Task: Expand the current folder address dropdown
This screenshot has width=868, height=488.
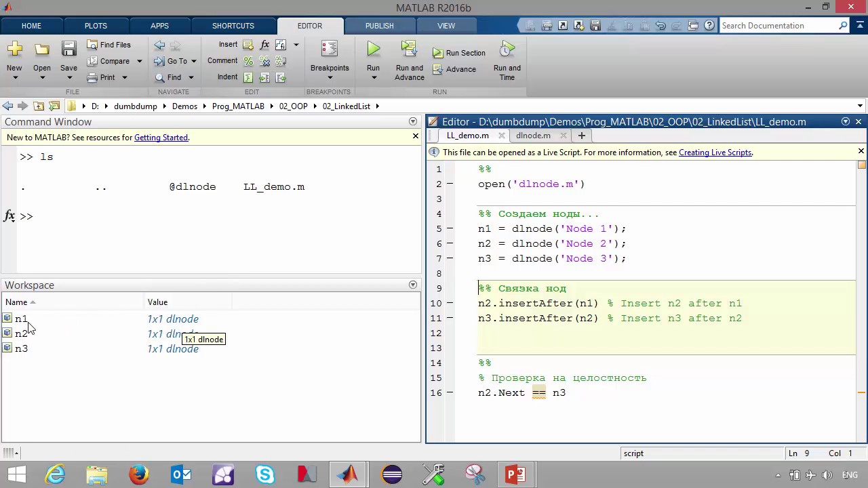Action: point(860,106)
